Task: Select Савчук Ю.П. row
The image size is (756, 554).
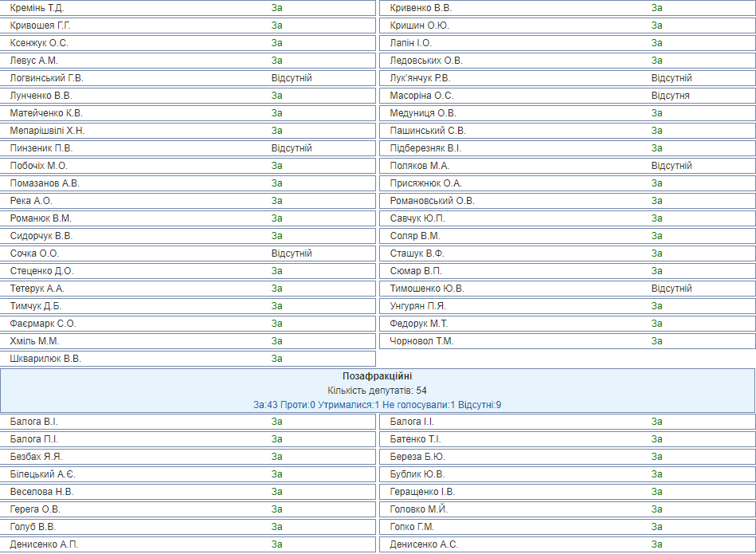Action: (x=567, y=218)
